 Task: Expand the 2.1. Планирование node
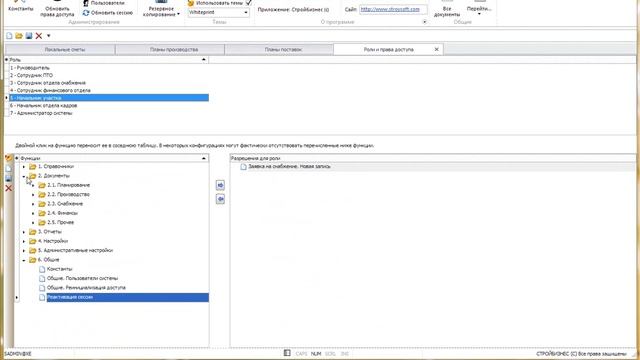coord(33,185)
